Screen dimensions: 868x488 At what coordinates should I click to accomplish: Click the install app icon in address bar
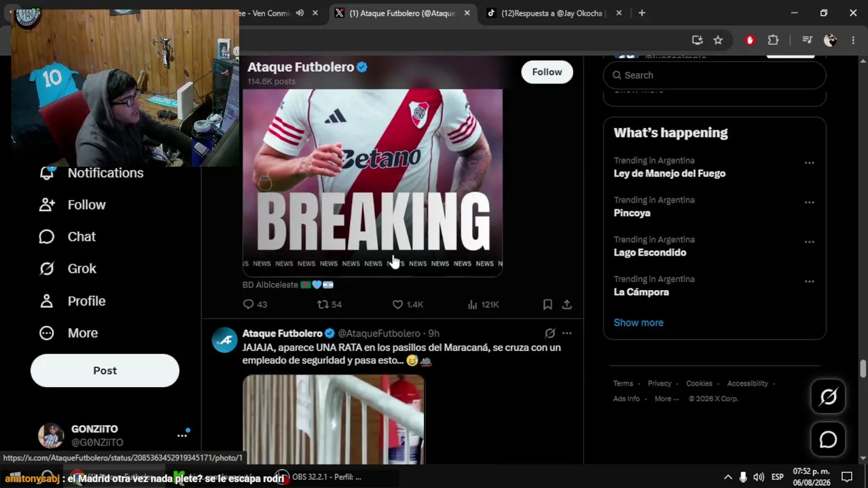[x=697, y=40]
